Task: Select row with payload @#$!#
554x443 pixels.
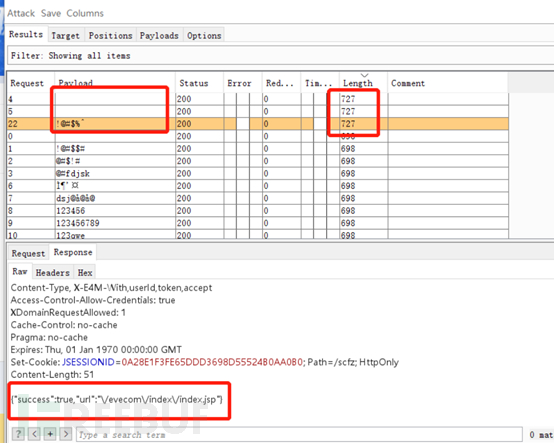Action: click(258, 161)
